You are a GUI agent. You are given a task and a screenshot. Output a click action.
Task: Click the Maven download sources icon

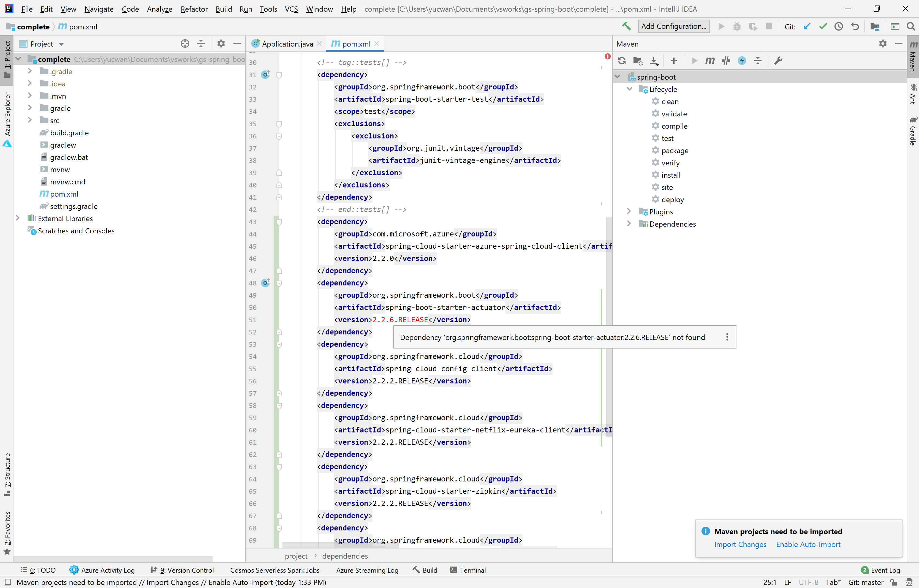tap(655, 61)
